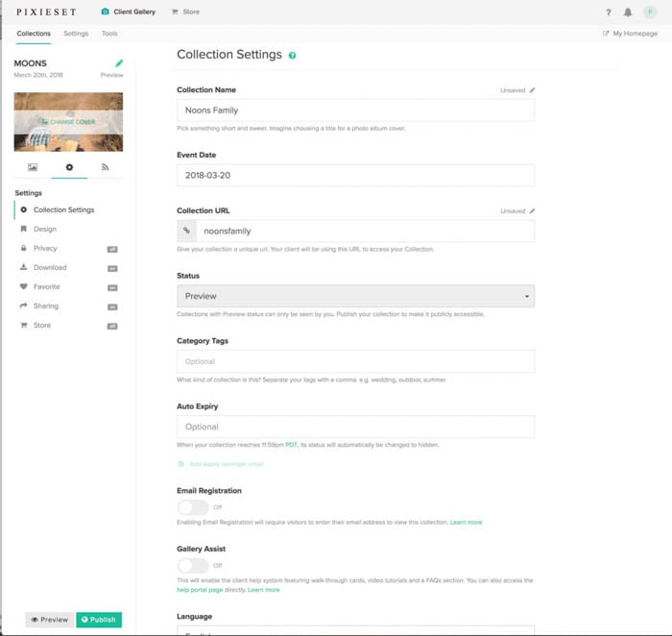Click the Sharing status badge
This screenshot has width=672, height=636.
112,307
